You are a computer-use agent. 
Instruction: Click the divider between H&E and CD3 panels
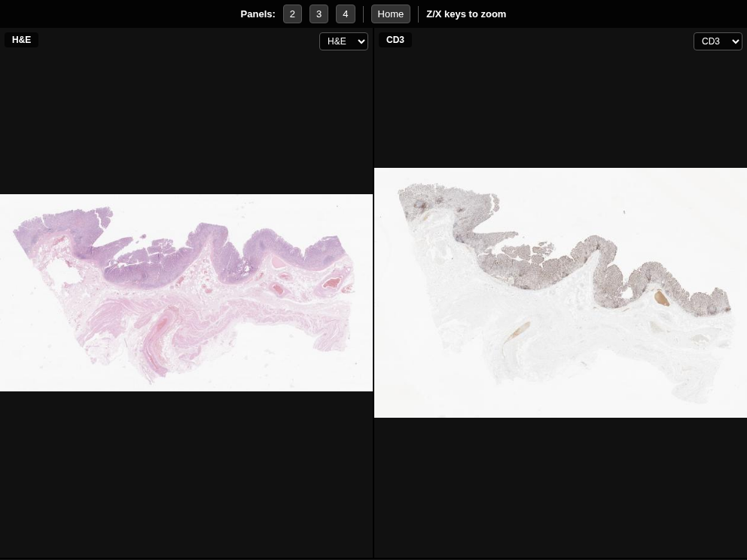[x=373, y=301]
